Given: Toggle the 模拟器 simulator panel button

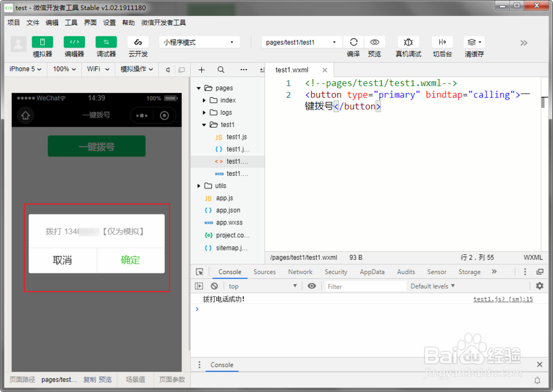Looking at the screenshot, I should coord(43,42).
